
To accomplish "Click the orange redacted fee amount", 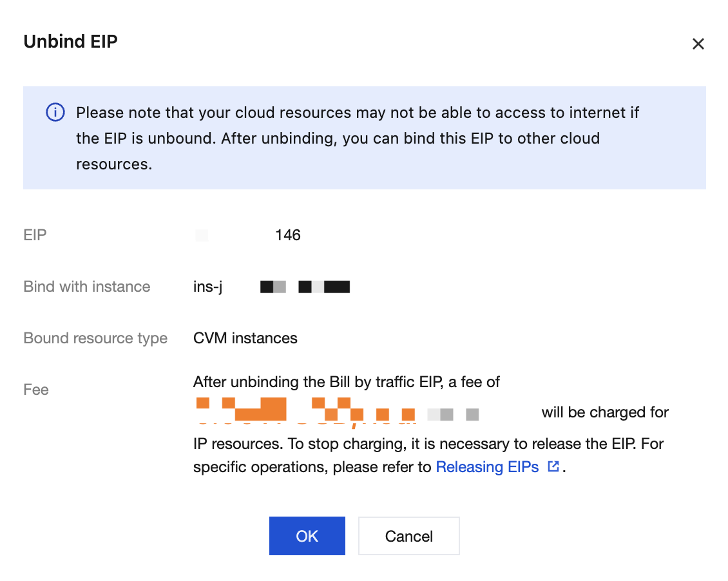I will (x=305, y=412).
